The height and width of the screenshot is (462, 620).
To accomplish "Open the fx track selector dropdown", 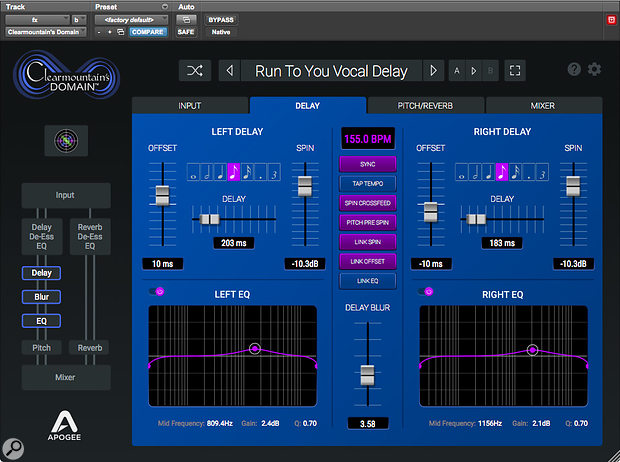I will click(x=38, y=20).
